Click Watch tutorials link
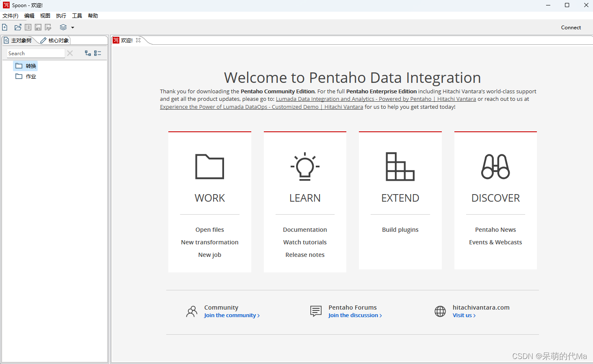Image resolution: width=593 pixels, height=364 pixels. point(305,242)
